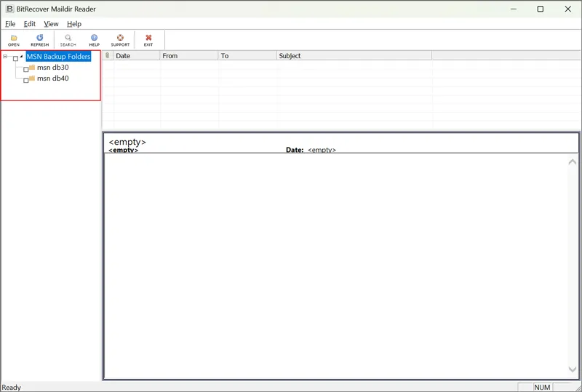The width and height of the screenshot is (582, 392).
Task: Click the msn db30 folder icon
Action: click(32, 68)
